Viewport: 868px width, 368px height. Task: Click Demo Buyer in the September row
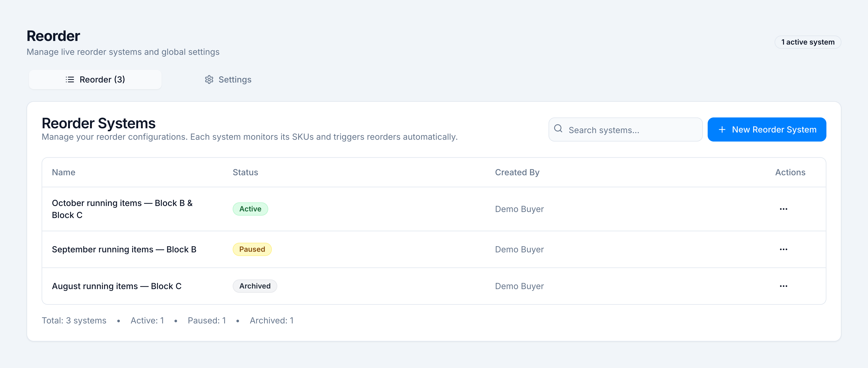(519, 250)
